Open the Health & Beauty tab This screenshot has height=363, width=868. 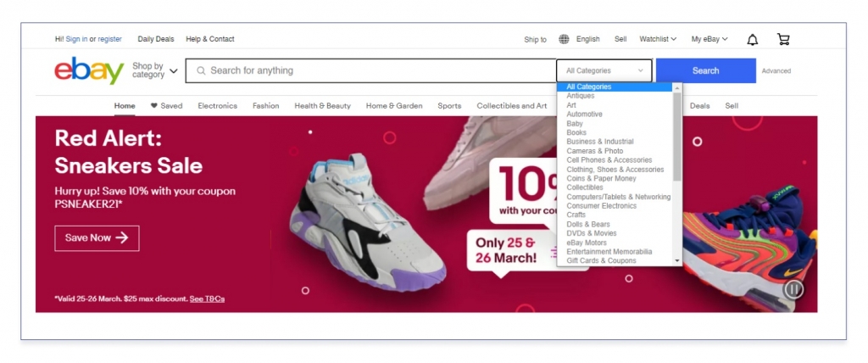tap(323, 105)
